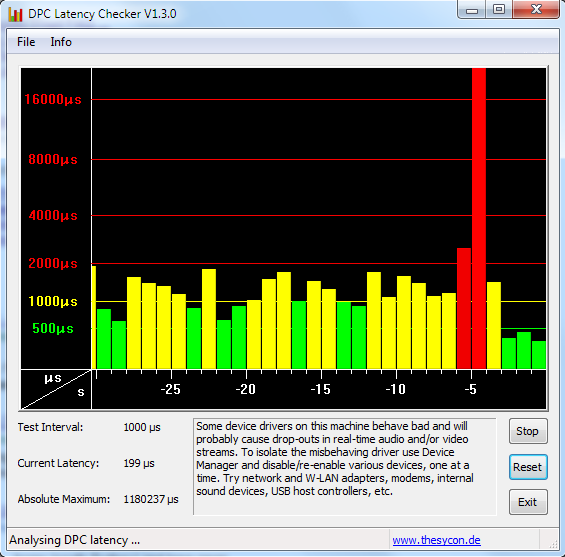The width and height of the screenshot is (565, 557).
Task: Click the shorter red bar near -5
Action: pyautogui.click(x=464, y=308)
